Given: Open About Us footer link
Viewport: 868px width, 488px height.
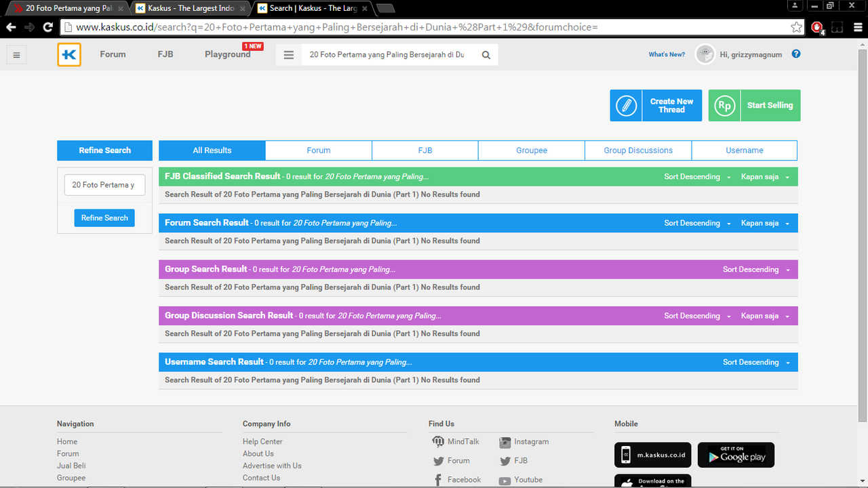Looking at the screenshot, I should click(258, 454).
